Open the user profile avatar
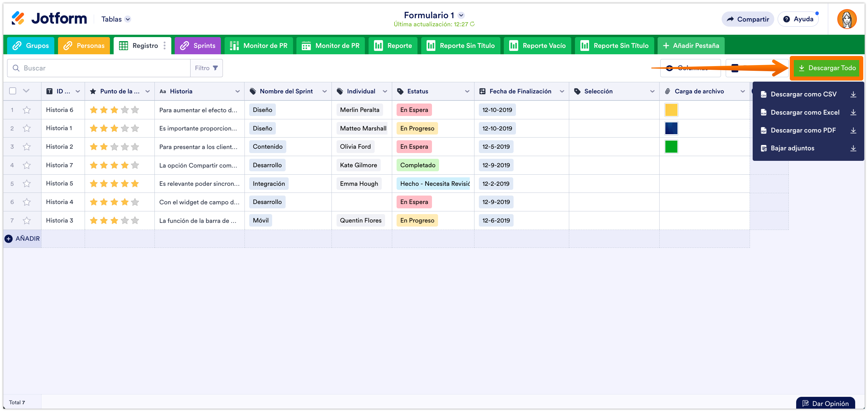This screenshot has width=868, height=412. tap(847, 19)
